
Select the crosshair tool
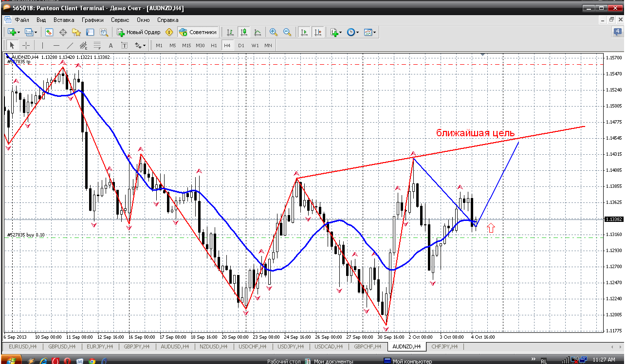[26, 45]
